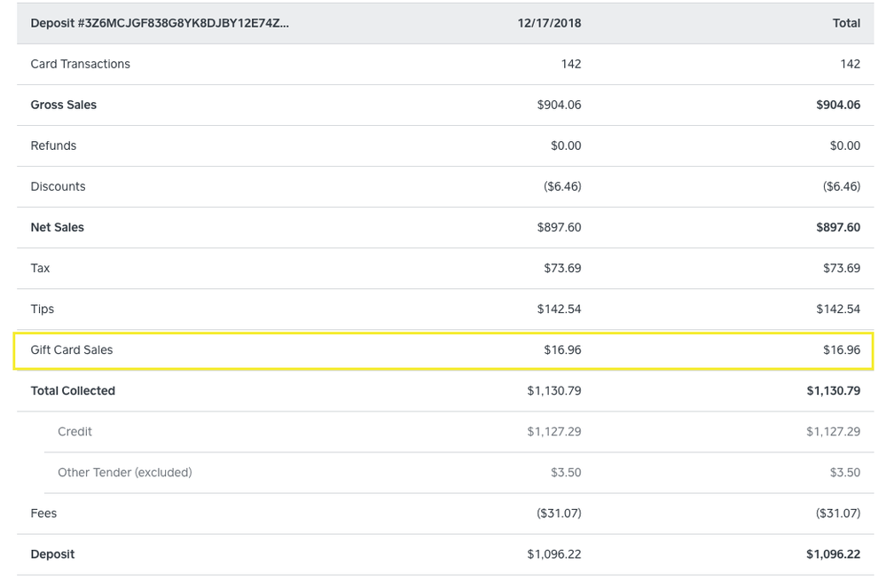886x588 pixels.
Task: Select the Card Transactions row label
Action: 80,64
